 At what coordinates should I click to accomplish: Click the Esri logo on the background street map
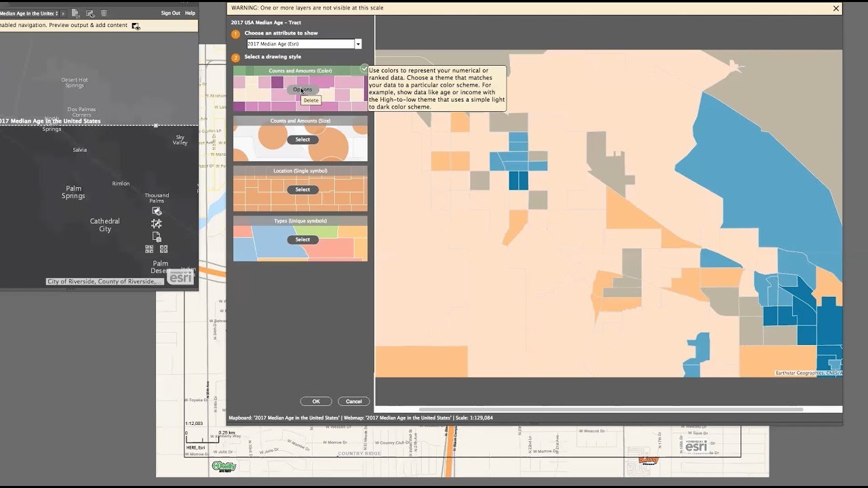[x=696, y=445]
